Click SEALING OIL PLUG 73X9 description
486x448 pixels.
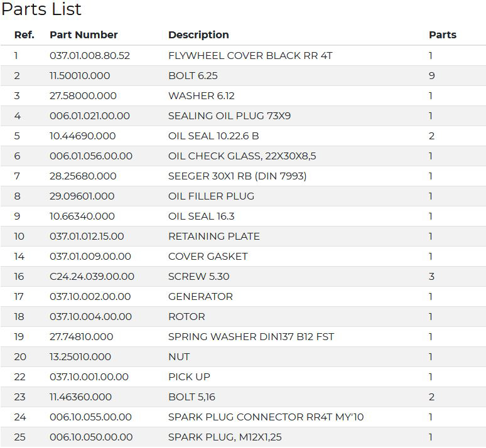[x=230, y=116]
